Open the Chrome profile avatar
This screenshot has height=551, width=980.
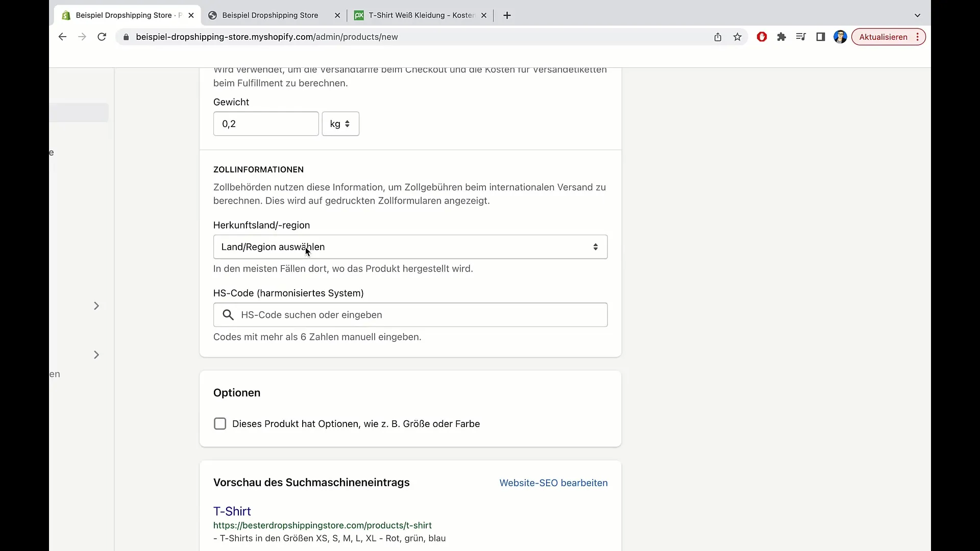click(x=840, y=37)
